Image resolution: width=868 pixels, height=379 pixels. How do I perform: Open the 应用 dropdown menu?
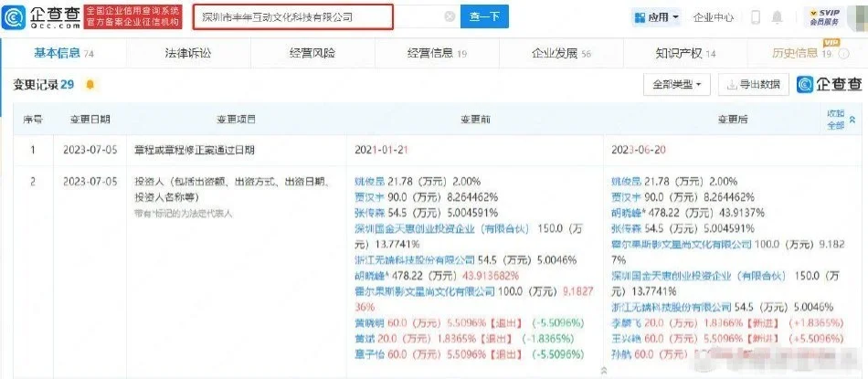point(656,17)
